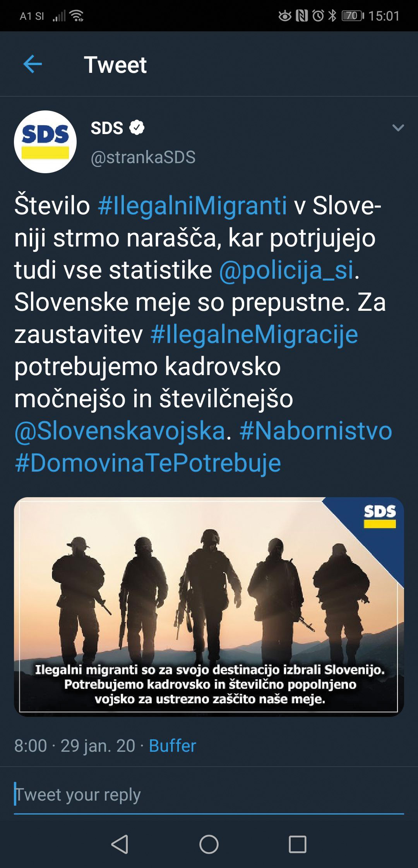This screenshot has height=868, width=418.
Task: Tap the Android recent apps square
Action: tap(298, 844)
